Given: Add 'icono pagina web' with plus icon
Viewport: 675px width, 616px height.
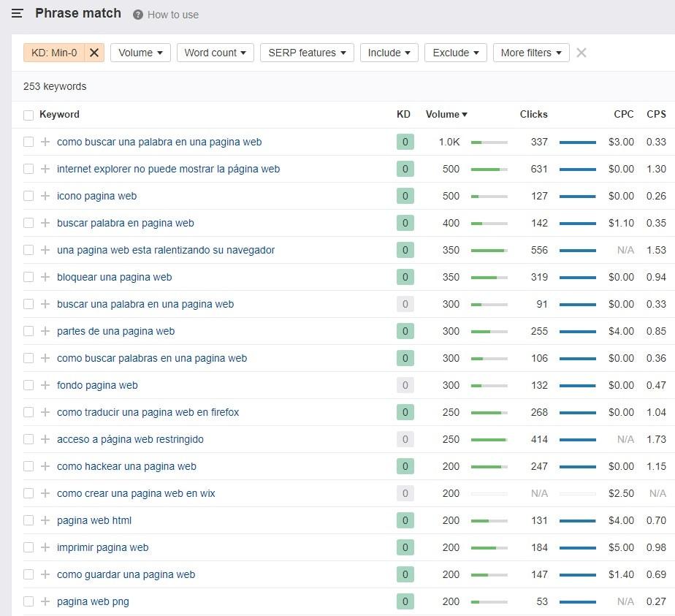Looking at the screenshot, I should pos(45,196).
